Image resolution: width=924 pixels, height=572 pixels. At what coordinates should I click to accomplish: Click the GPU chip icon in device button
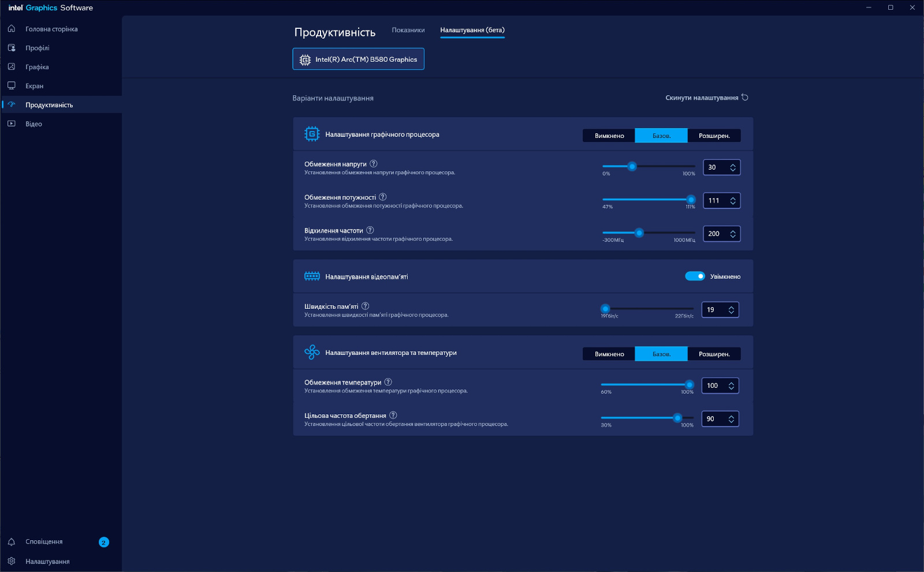pos(305,59)
